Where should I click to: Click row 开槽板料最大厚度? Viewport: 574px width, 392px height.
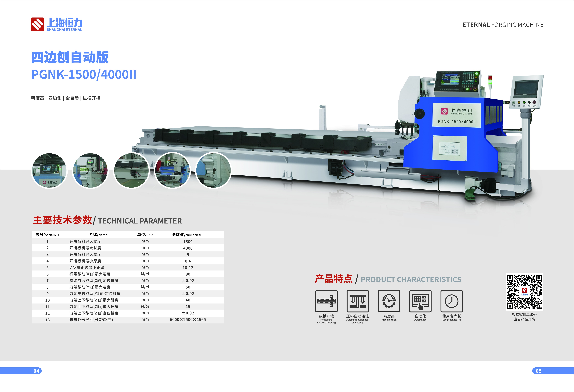128,254
